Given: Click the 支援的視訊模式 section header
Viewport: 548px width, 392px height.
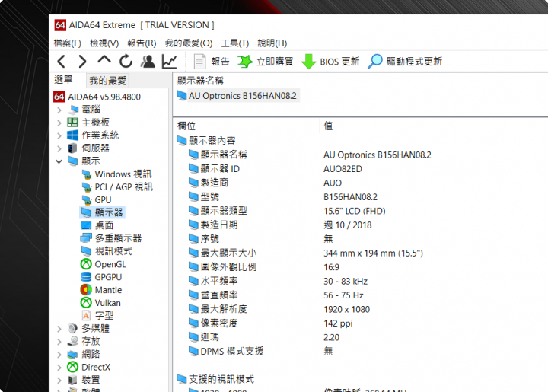Looking at the screenshot, I should click(x=221, y=379).
